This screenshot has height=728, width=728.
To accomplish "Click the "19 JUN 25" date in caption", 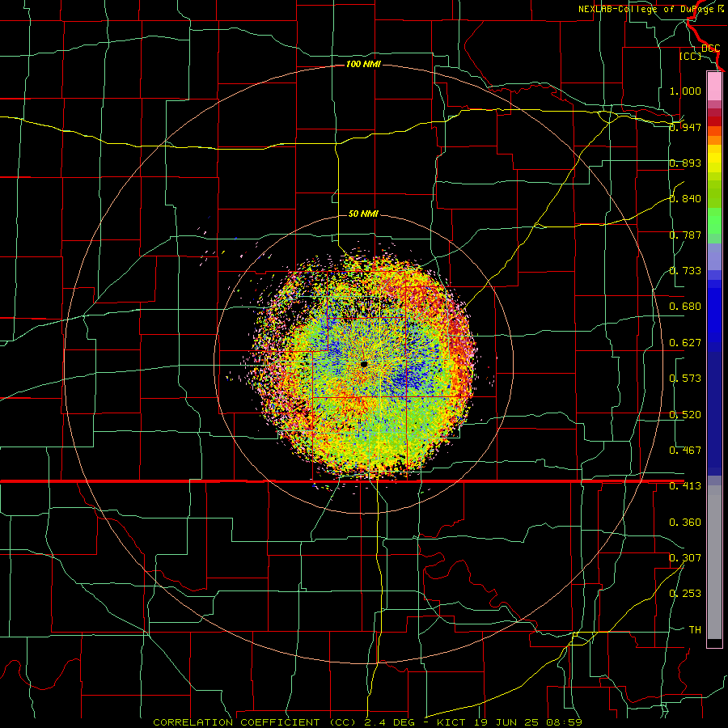I will [x=506, y=722].
